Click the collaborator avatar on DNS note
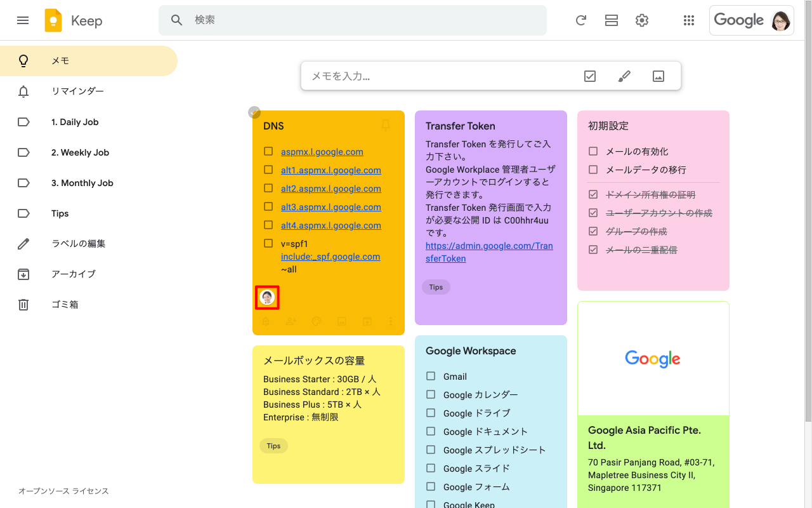Viewport: 812px width, 508px height. tap(267, 297)
